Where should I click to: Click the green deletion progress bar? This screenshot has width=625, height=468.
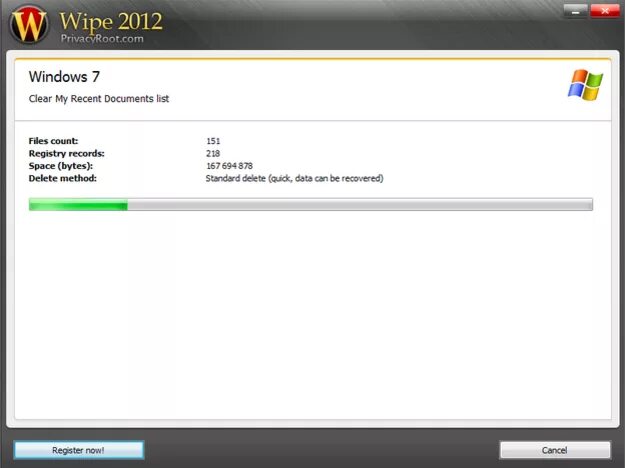click(x=311, y=205)
